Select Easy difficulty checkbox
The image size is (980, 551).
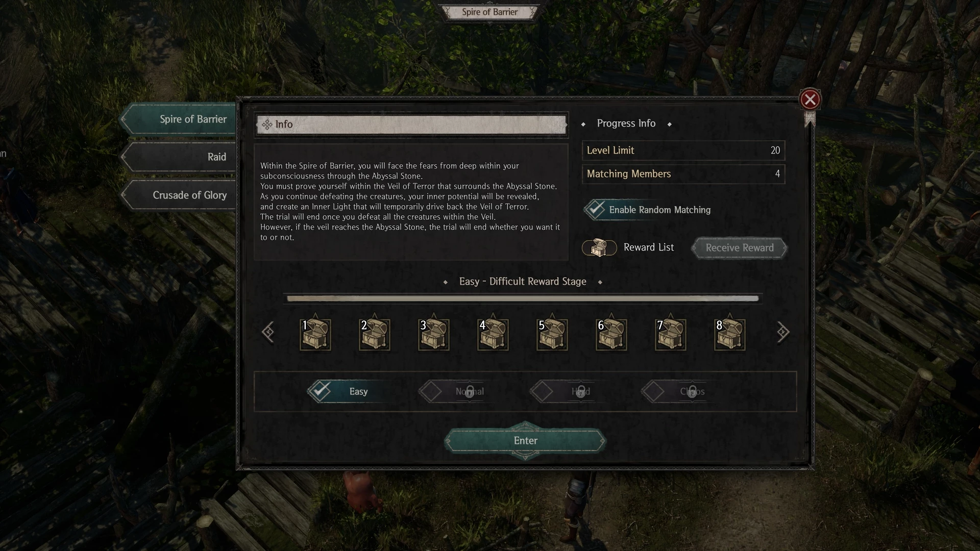(320, 391)
